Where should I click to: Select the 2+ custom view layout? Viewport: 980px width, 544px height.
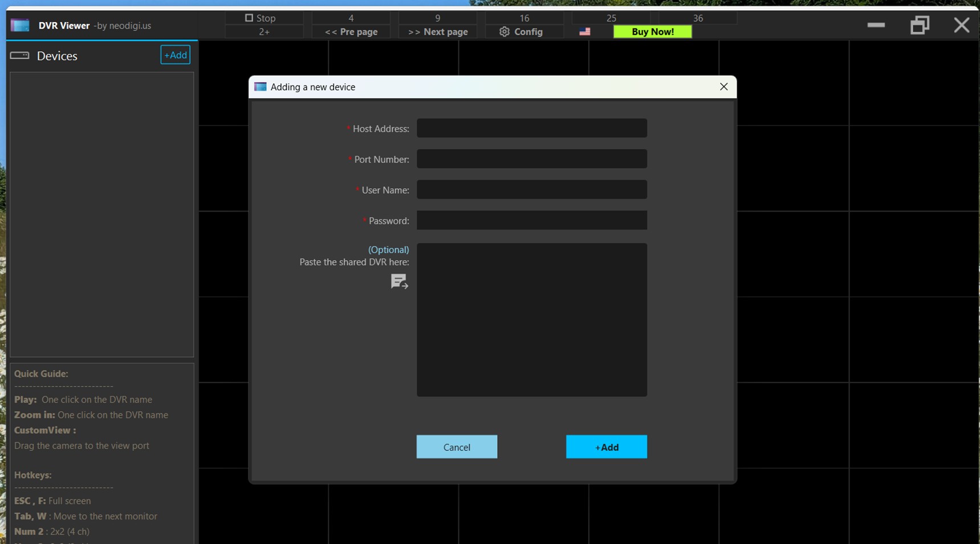click(x=264, y=32)
